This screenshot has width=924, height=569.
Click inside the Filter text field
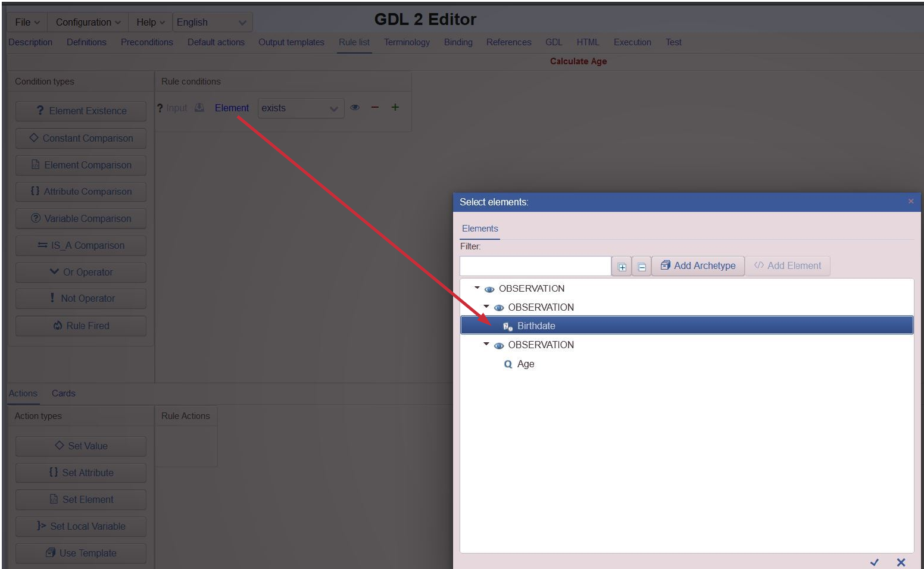pos(535,265)
